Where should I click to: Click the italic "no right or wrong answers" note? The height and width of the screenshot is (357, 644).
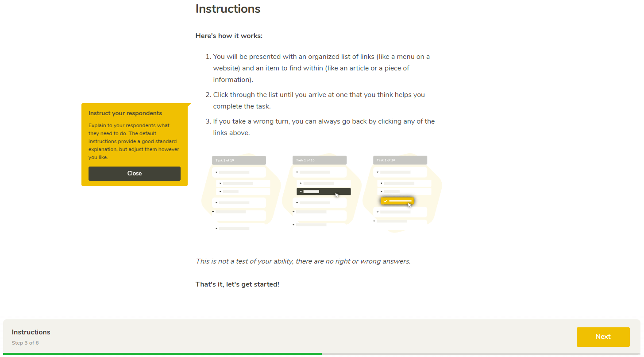[x=303, y=261]
